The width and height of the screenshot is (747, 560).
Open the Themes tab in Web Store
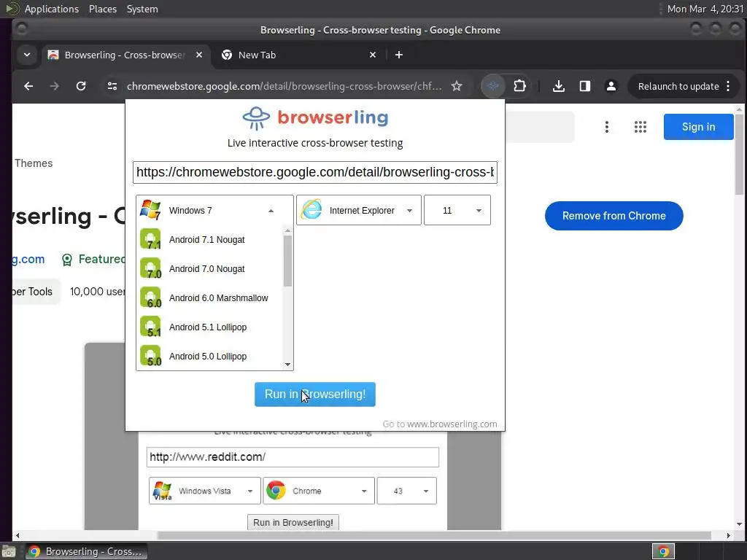(x=34, y=163)
